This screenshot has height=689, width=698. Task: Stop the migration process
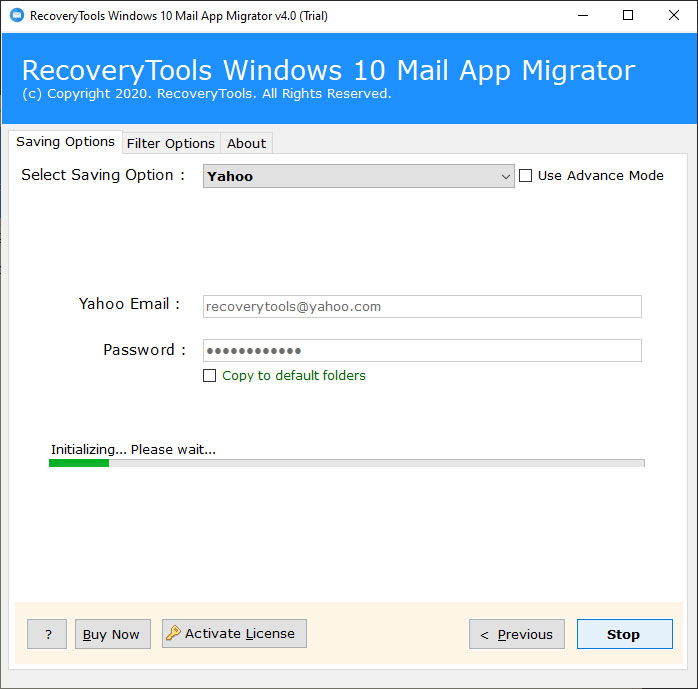click(x=625, y=633)
